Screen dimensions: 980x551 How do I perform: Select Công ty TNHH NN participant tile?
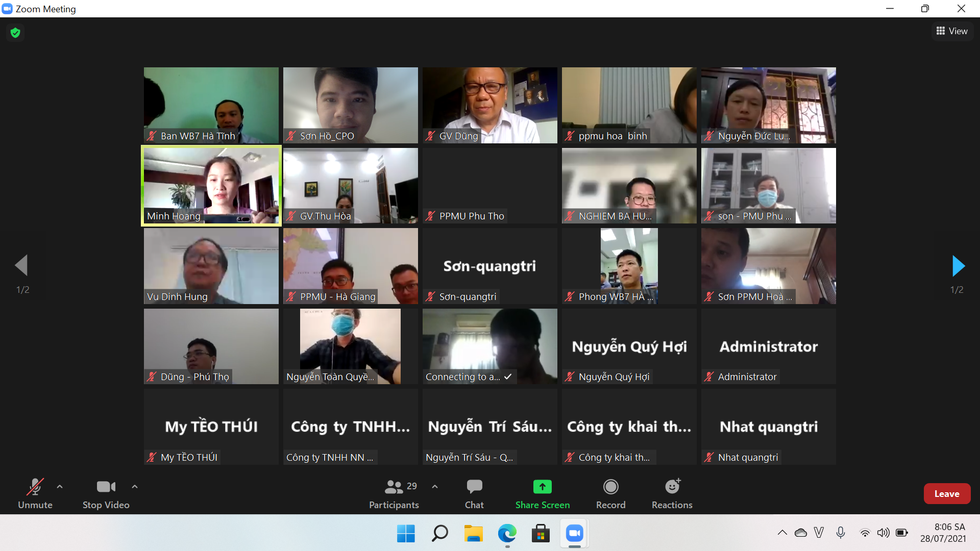[x=351, y=427]
